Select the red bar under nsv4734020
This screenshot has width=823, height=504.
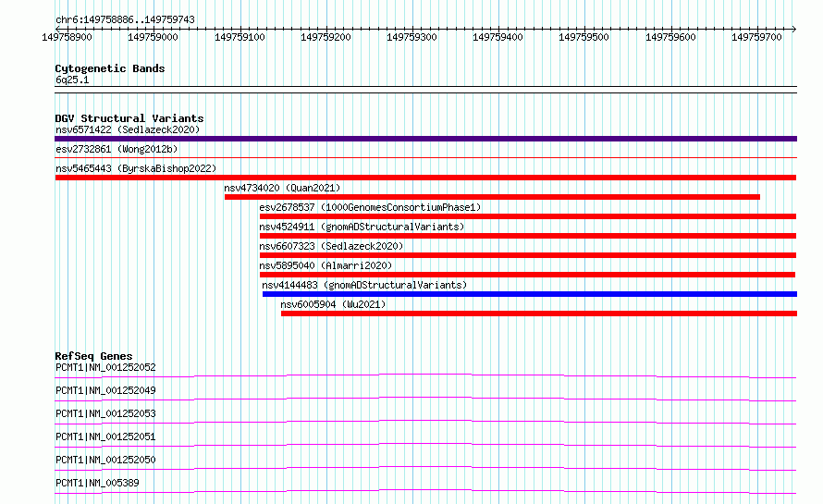point(492,197)
